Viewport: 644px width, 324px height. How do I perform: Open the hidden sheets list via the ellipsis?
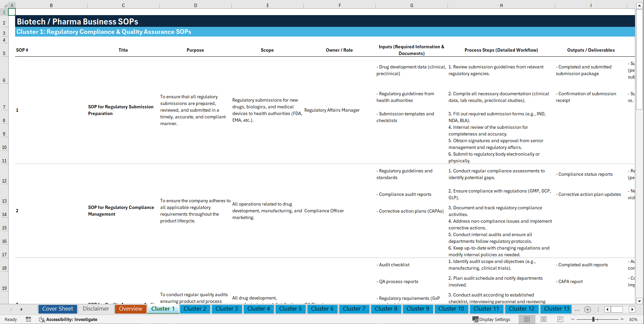pos(577,309)
